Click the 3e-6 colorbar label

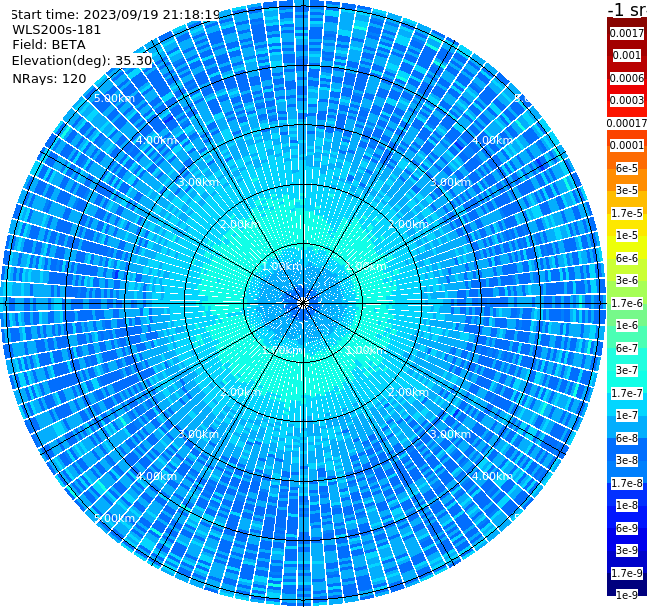(627, 280)
